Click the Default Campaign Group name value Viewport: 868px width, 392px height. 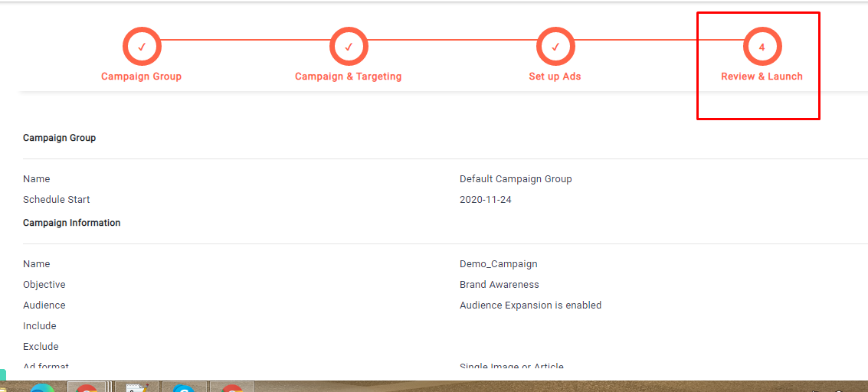[x=516, y=179]
